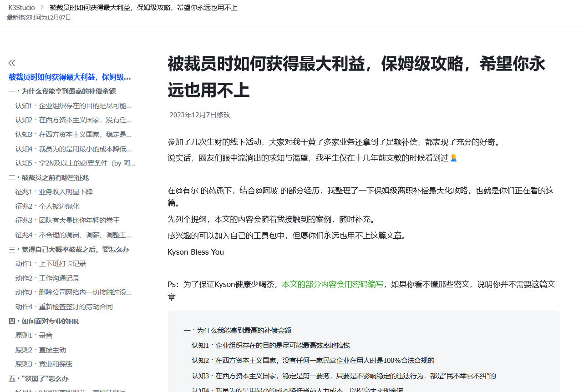Click the @阿坡 mention in the article
The image size is (584, 392).
[266, 191]
